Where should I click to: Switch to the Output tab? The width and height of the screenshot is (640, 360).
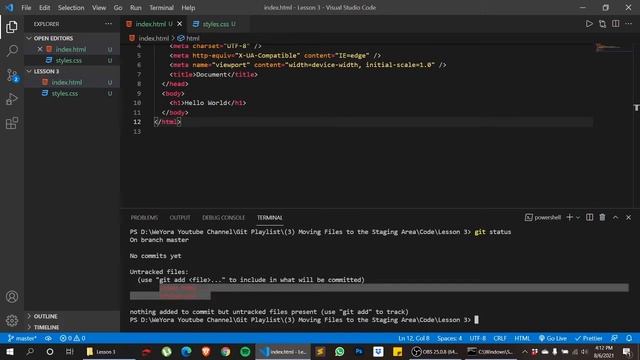[180, 218]
